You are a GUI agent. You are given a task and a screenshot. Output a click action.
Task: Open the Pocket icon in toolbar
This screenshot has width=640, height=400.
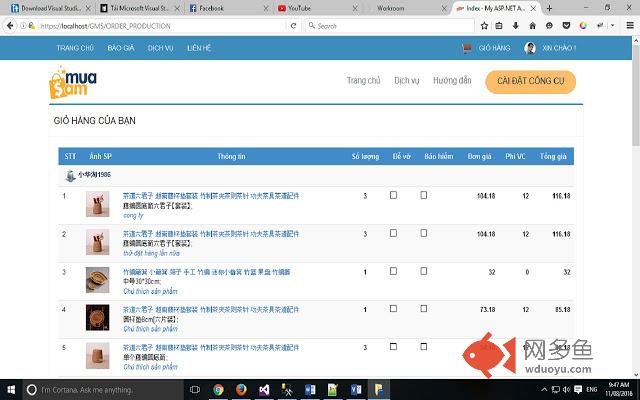[566, 26]
